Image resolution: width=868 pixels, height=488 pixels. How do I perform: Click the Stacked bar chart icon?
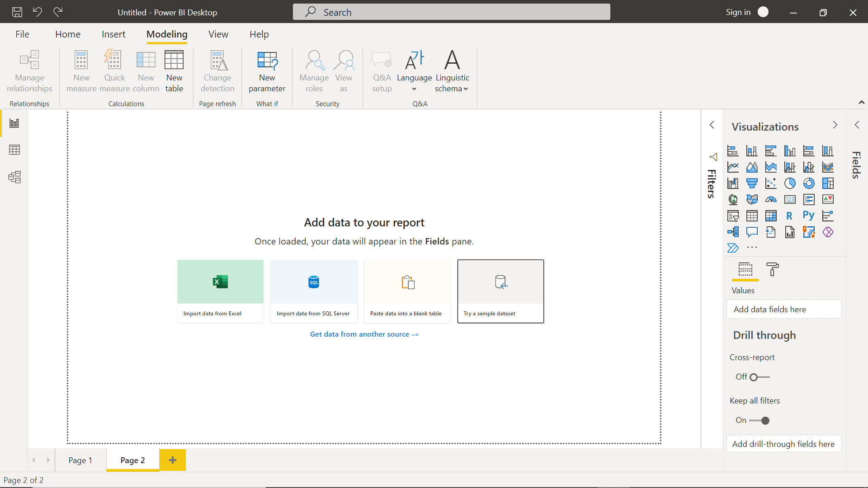pos(733,150)
